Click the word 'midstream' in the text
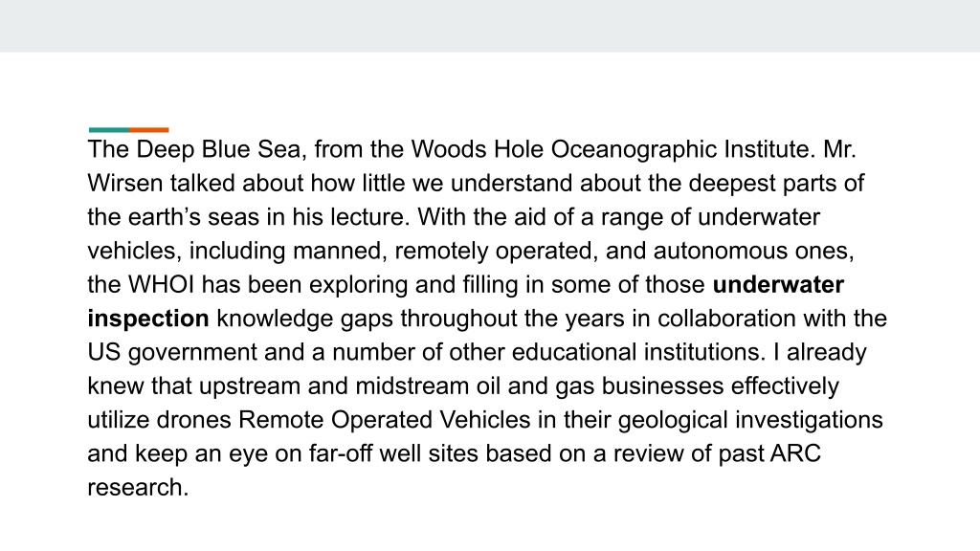The height and width of the screenshot is (551, 980). [412, 386]
